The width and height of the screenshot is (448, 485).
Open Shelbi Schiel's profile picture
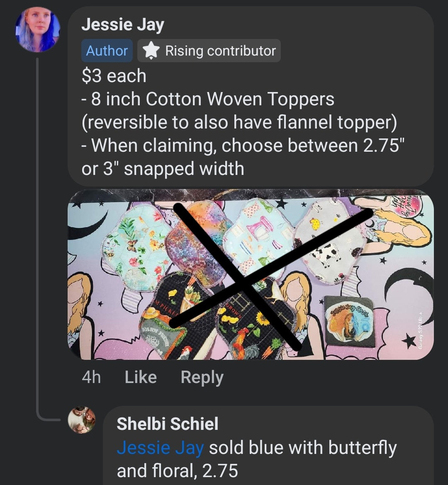[x=81, y=420]
